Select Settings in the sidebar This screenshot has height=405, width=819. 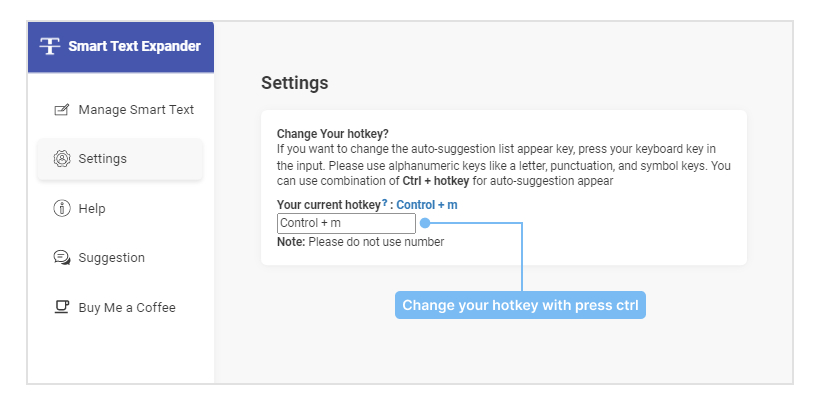pos(120,159)
